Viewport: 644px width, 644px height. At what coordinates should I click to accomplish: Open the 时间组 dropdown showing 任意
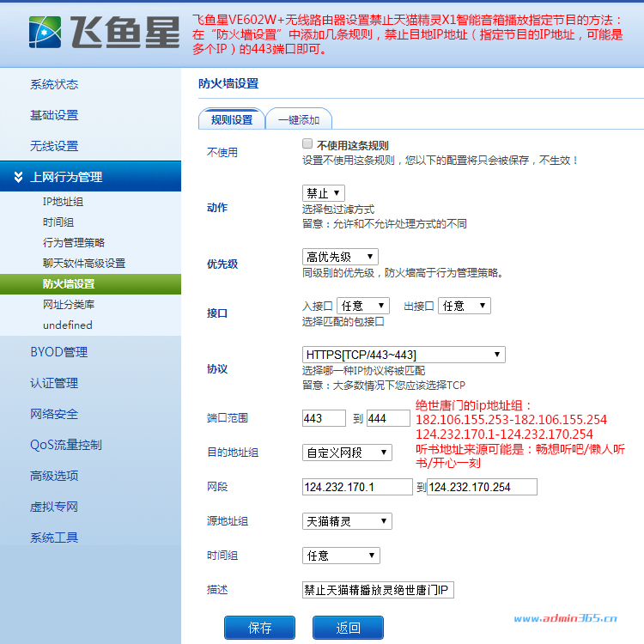pyautogui.click(x=341, y=556)
